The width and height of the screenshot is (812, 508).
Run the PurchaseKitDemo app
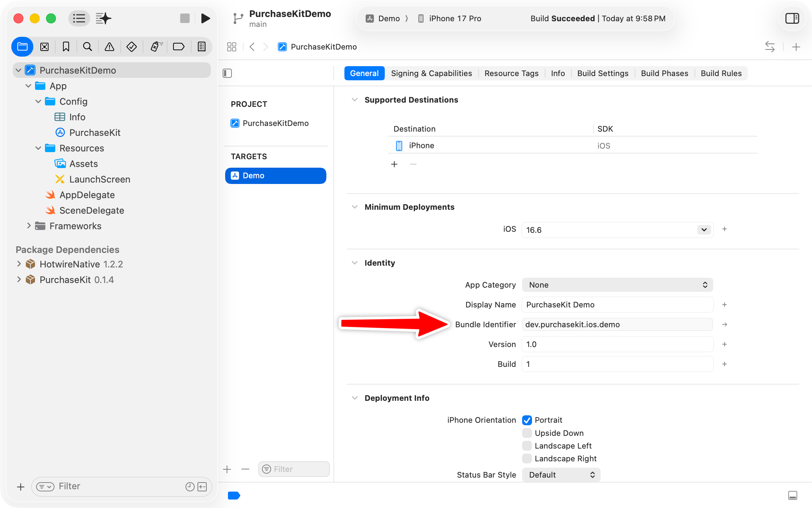(206, 18)
